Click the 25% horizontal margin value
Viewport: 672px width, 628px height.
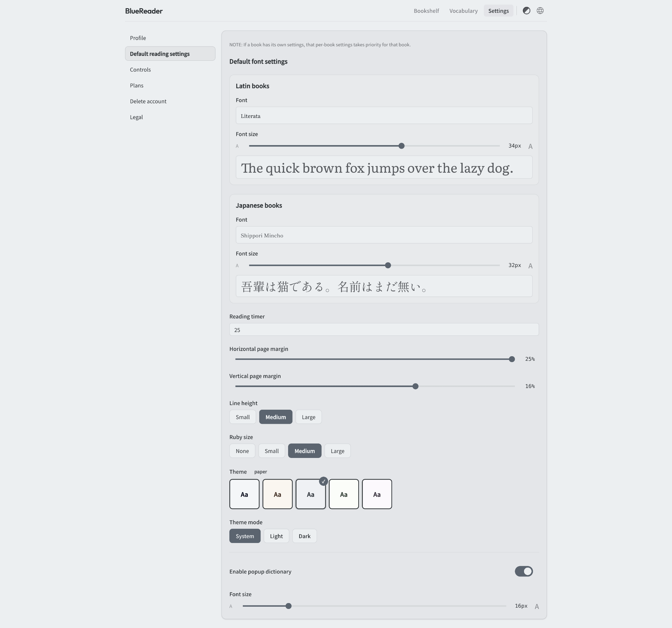point(530,359)
